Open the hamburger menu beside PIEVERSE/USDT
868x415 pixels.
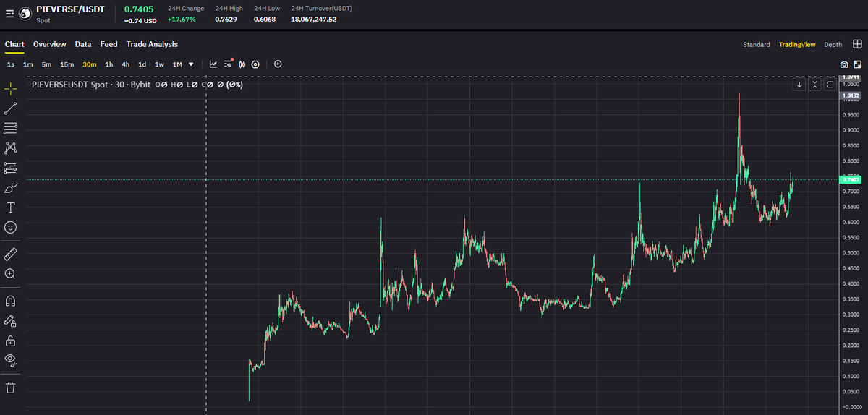(9, 14)
